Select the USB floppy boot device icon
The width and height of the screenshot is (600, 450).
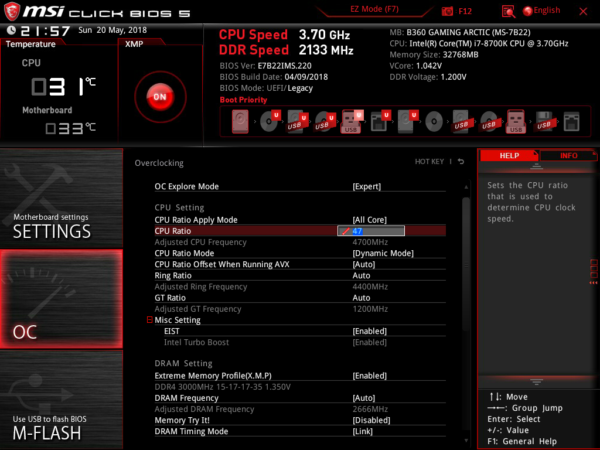click(544, 122)
